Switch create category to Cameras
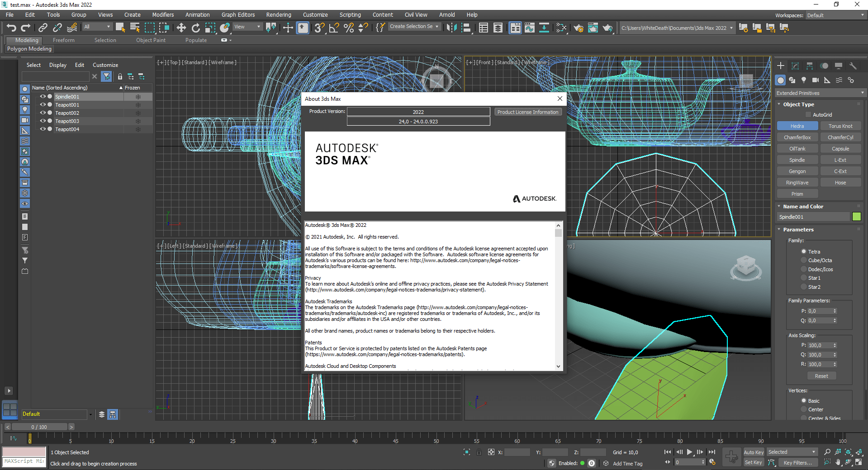The height and width of the screenshot is (470, 868). (x=815, y=80)
